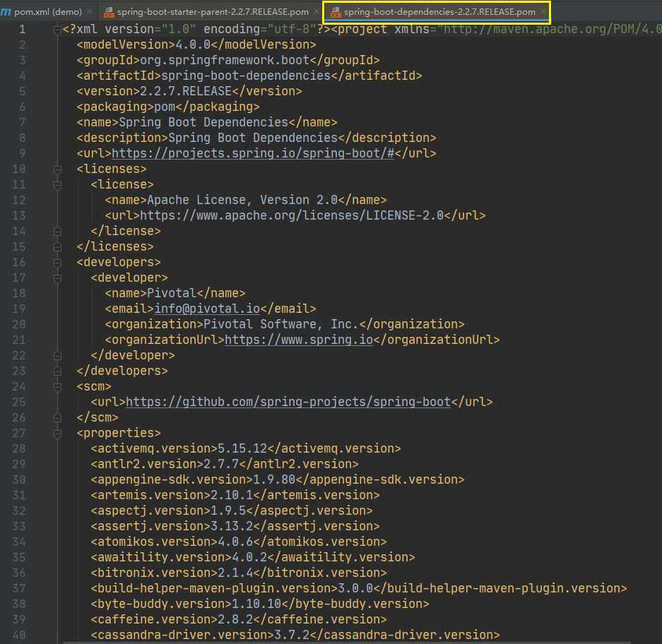The image size is (662, 644).
Task: Click the Maven icon on pom.xml tab
Action: click(x=6, y=12)
